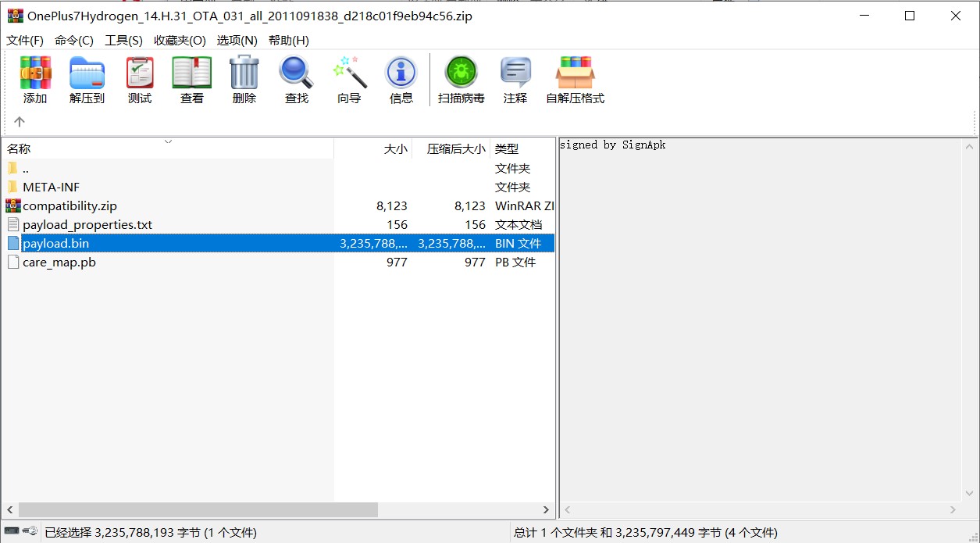Click the "signed by SignApk" comment text
Viewport: 980px width, 543px height.
pyautogui.click(x=613, y=145)
